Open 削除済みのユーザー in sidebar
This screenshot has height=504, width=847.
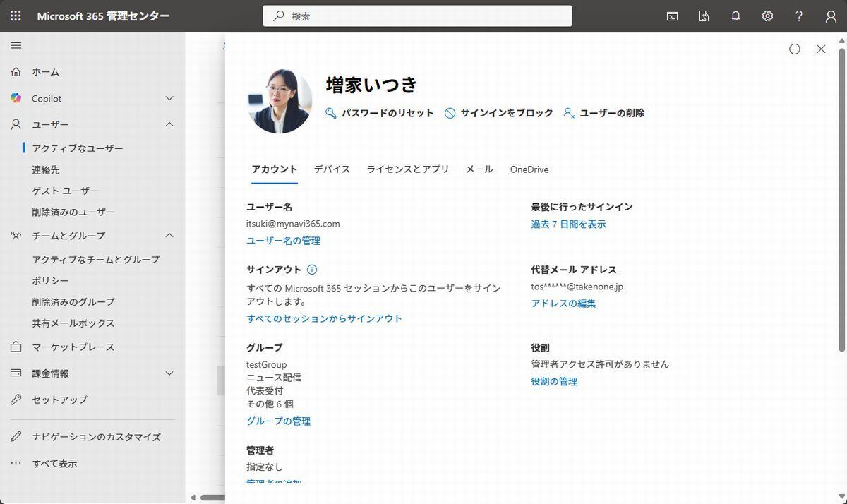73,212
